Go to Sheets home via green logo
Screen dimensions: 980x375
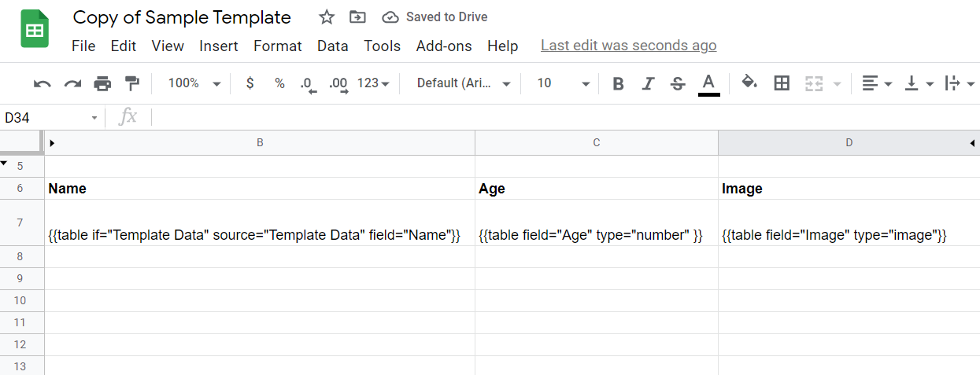coord(35,31)
